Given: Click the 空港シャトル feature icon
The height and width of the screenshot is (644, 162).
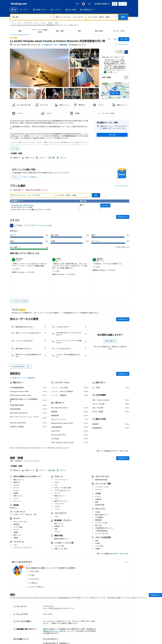Looking at the screenshot, I should (x=56, y=105).
